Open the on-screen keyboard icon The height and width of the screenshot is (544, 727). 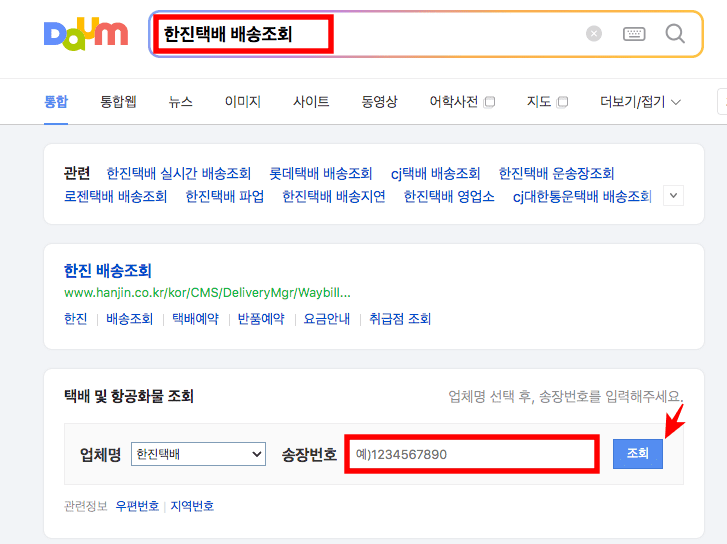tap(634, 33)
